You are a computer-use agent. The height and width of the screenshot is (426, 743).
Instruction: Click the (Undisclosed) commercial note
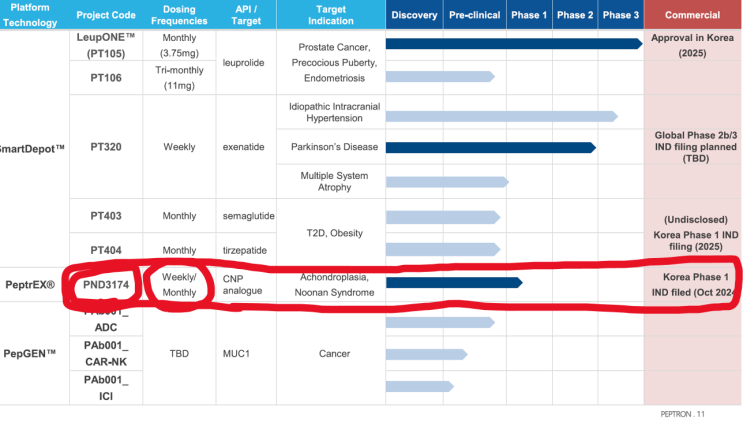(695, 220)
